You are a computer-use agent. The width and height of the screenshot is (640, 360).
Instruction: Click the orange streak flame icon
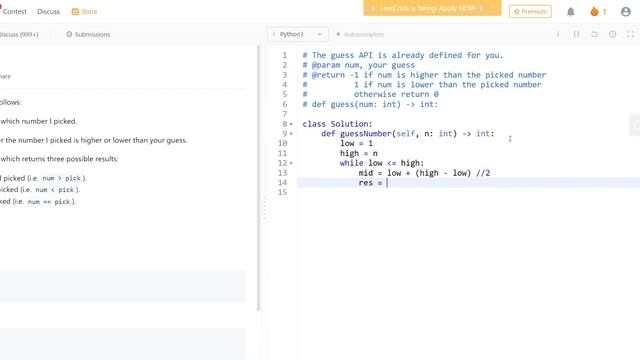[594, 11]
